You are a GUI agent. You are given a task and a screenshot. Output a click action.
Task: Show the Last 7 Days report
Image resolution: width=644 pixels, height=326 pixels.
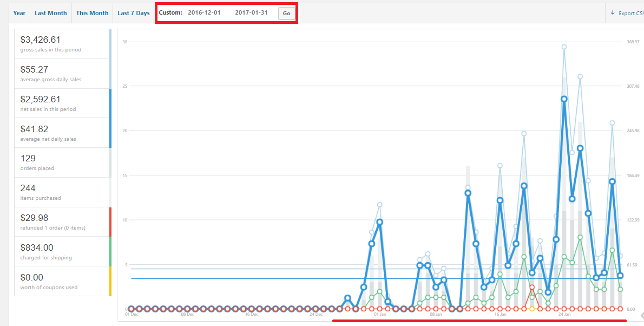pyautogui.click(x=134, y=13)
